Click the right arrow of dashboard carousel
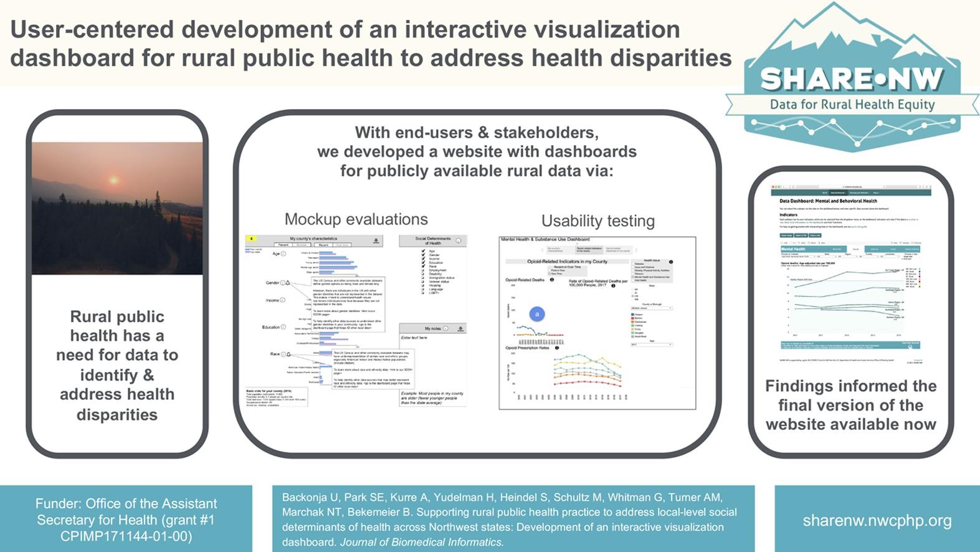The width and height of the screenshot is (980, 552). tap(636, 250)
